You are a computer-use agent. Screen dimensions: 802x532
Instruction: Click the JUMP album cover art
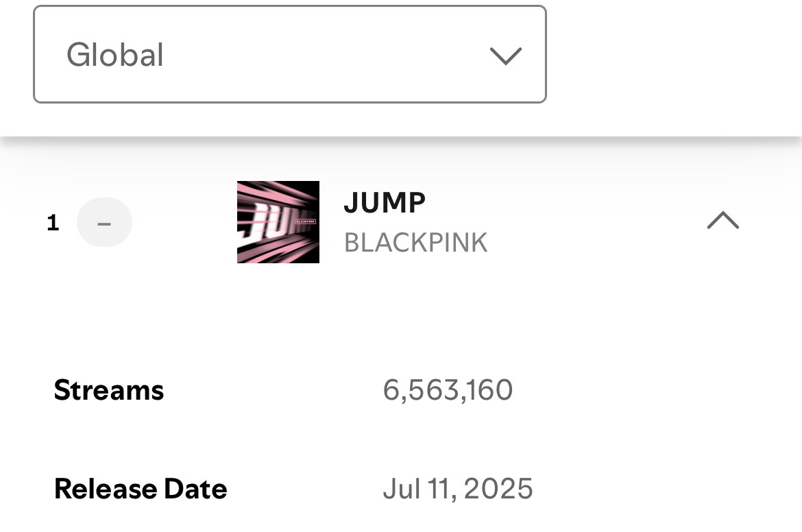tap(278, 222)
